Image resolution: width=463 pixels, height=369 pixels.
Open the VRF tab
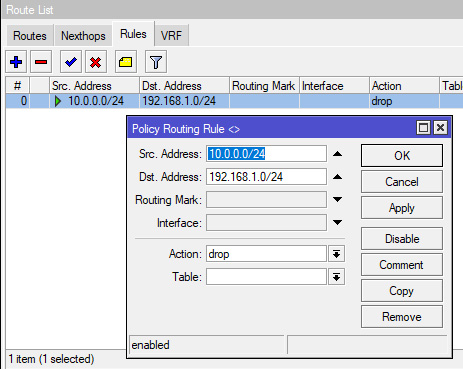pos(172,35)
